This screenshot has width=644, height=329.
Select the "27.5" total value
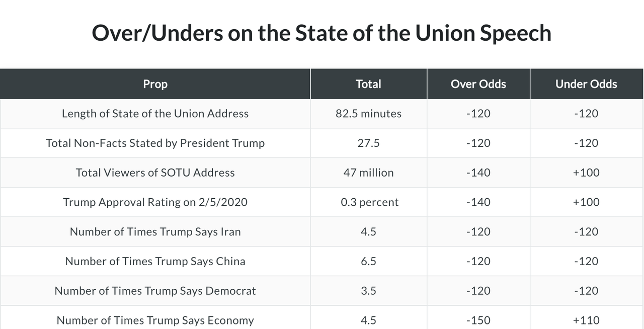(368, 143)
